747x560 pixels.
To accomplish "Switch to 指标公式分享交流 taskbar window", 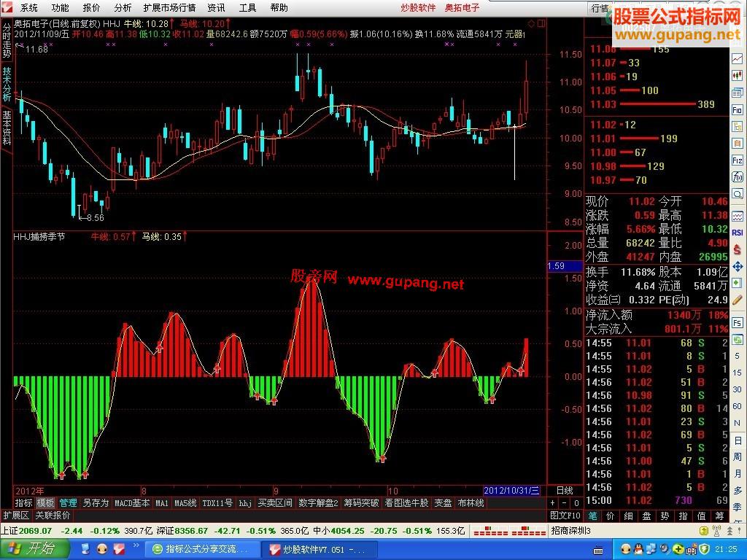I will click(x=201, y=549).
